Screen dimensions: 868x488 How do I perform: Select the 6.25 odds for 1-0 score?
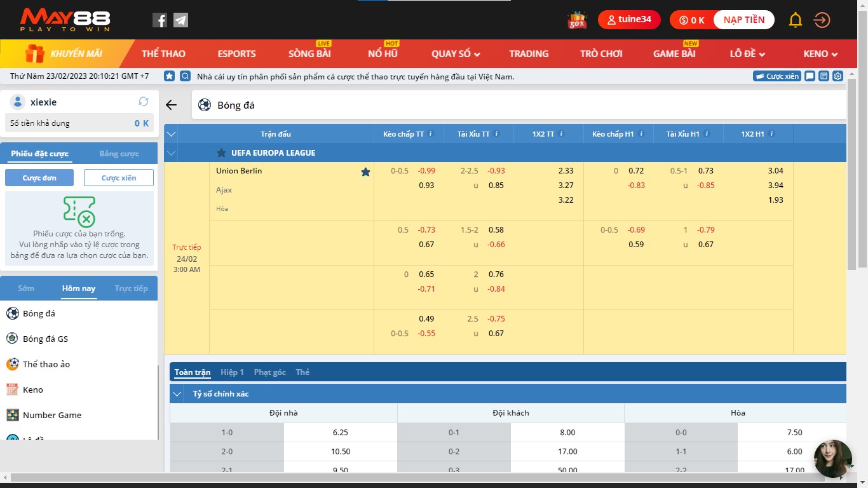point(341,432)
